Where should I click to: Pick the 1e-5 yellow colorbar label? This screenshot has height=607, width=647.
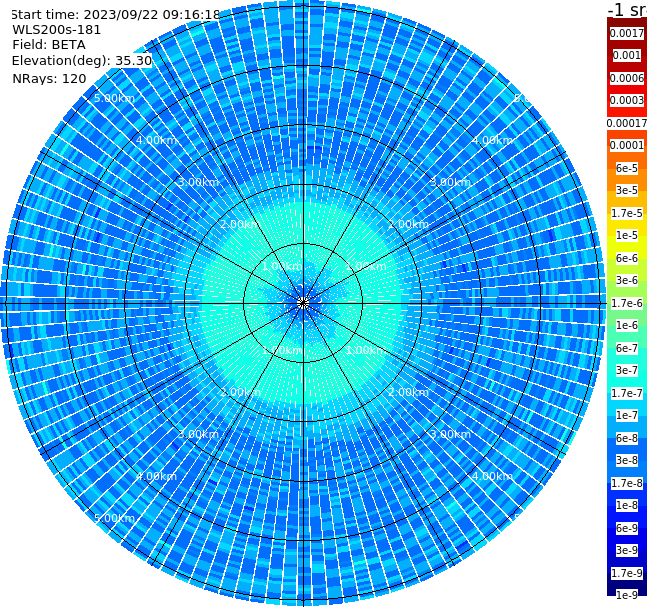(x=626, y=235)
